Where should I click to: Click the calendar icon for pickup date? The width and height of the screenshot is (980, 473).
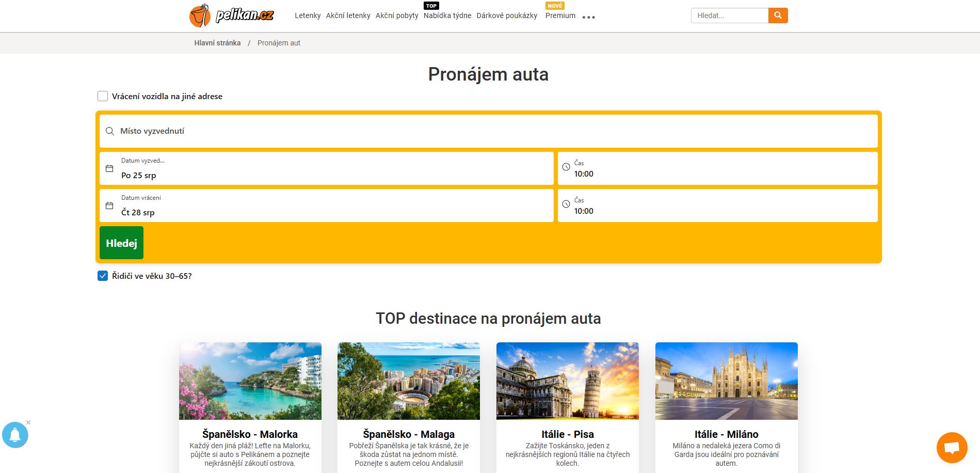point(109,168)
